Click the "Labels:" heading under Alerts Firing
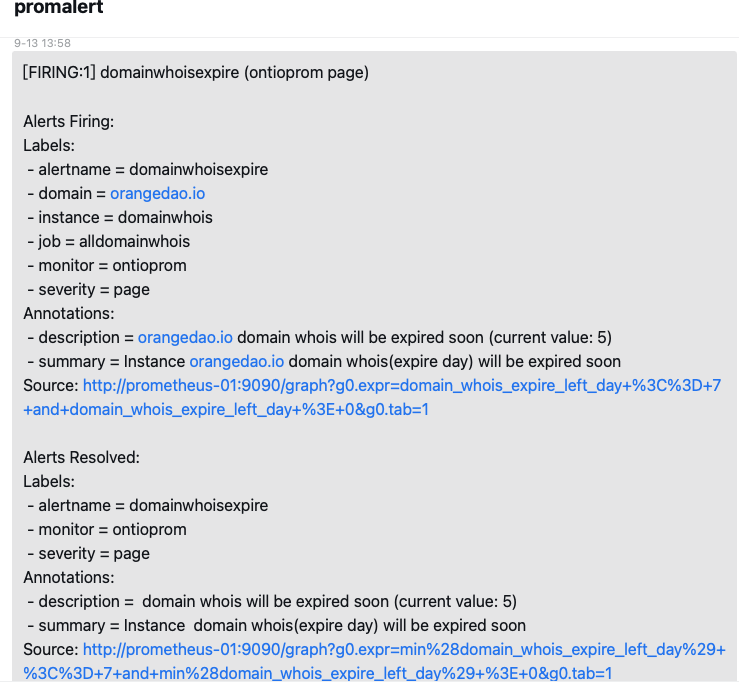This screenshot has width=739, height=687. [x=48, y=145]
